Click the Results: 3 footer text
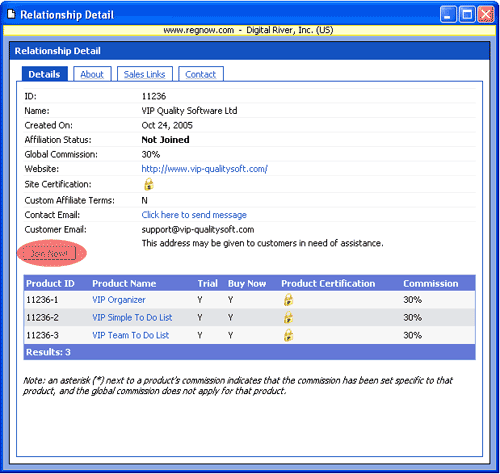 click(48, 352)
